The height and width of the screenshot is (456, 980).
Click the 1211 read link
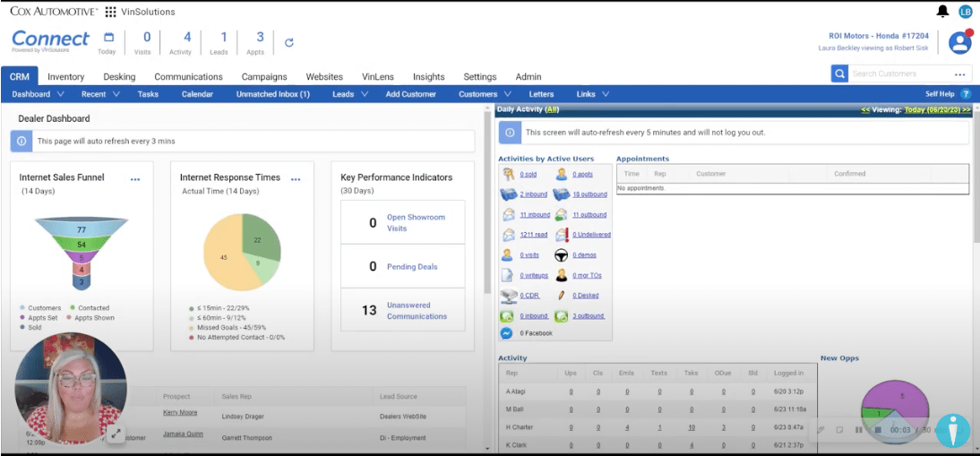pyautogui.click(x=534, y=235)
